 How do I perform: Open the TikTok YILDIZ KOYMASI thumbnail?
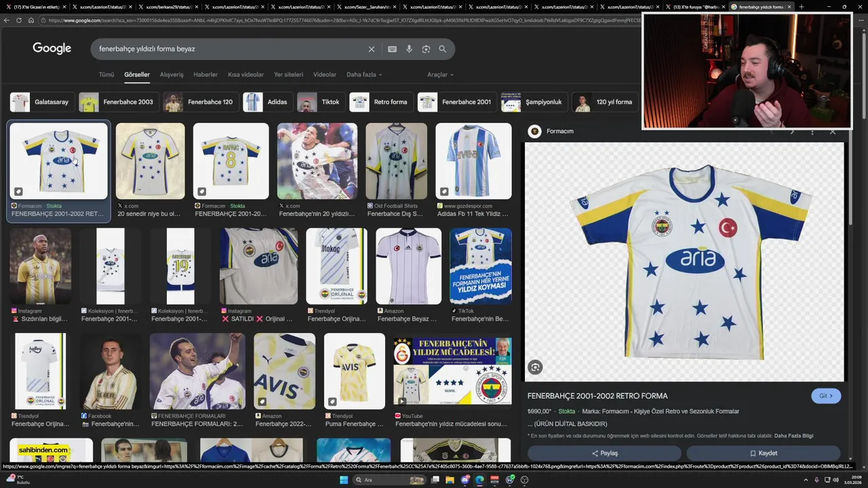[481, 266]
